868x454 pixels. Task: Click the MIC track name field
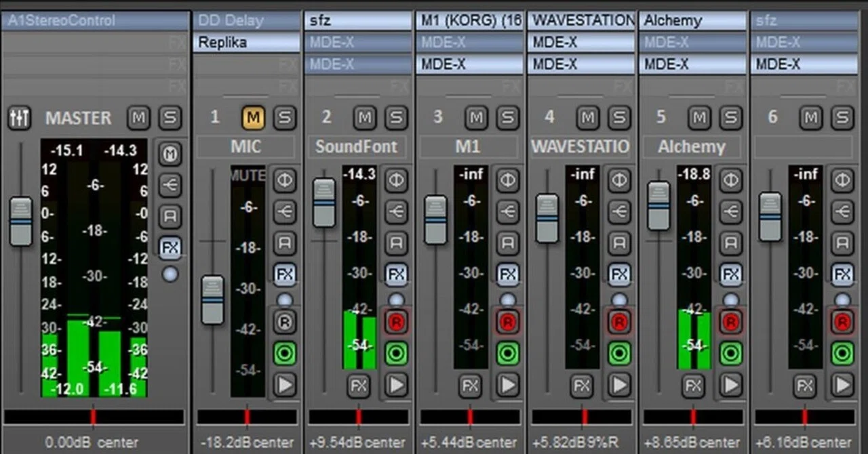(x=246, y=146)
